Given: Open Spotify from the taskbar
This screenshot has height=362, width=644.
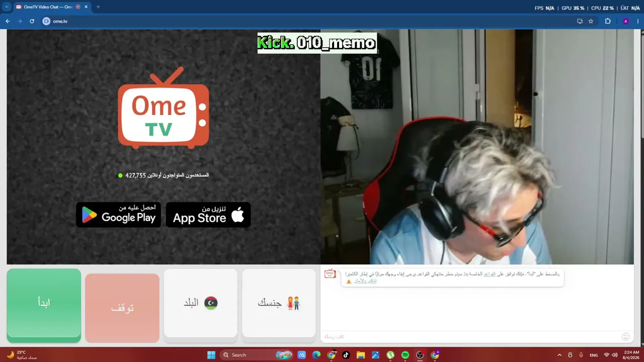Looking at the screenshot, I should point(405,355).
